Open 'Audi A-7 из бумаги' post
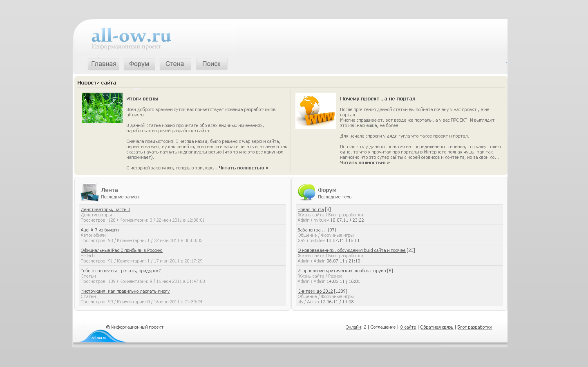Viewport: 588px width, 367px height. click(x=100, y=230)
